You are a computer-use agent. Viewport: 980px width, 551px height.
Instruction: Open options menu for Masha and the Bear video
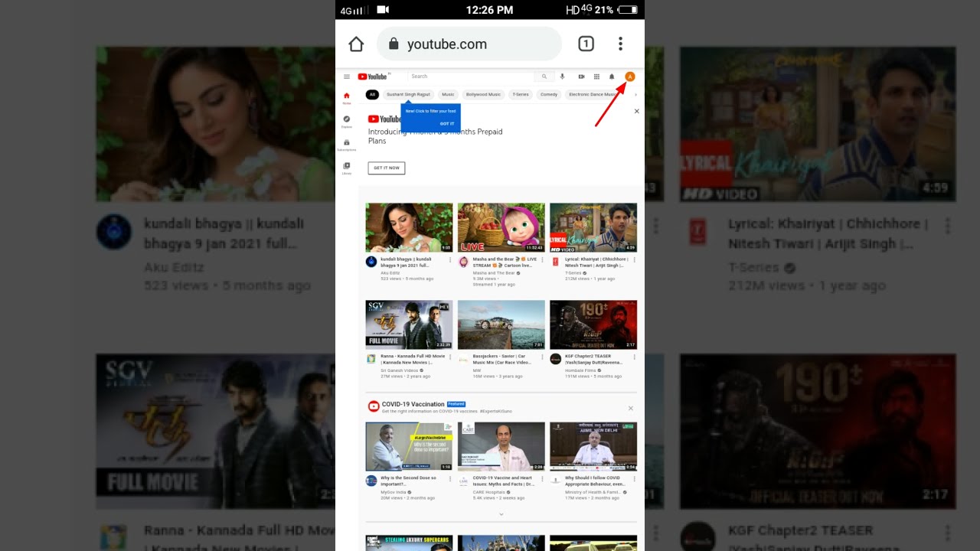[x=542, y=260]
